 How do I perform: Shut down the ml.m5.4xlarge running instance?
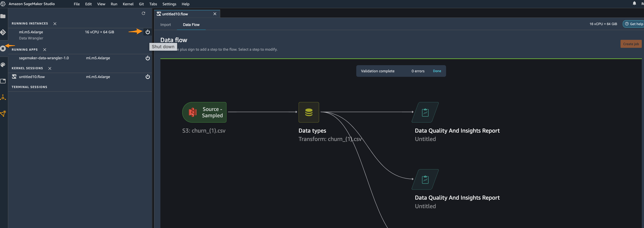coord(148,32)
